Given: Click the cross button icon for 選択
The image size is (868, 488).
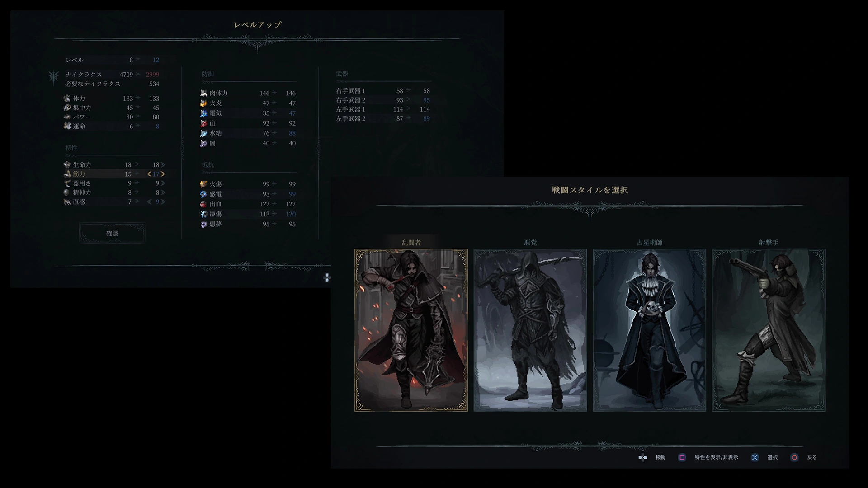Looking at the screenshot, I should tap(755, 457).
